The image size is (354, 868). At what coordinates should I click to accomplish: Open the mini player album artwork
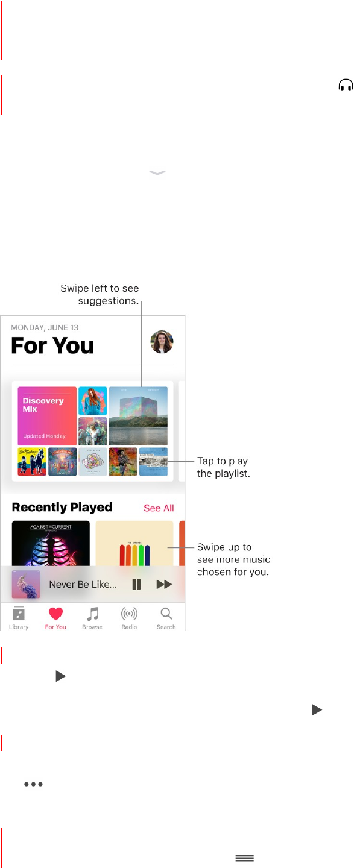(25, 584)
